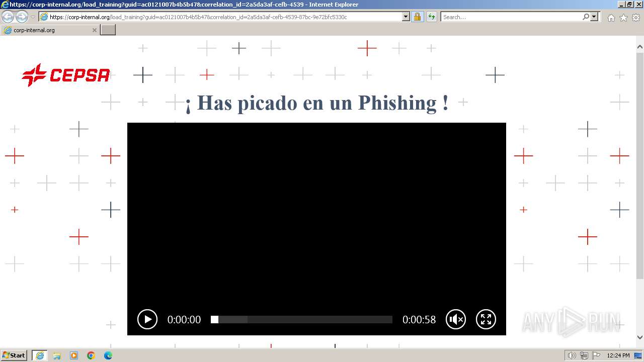Image resolution: width=644 pixels, height=362 pixels.
Task: Select the corp-internal.org tab
Action: pos(50,30)
